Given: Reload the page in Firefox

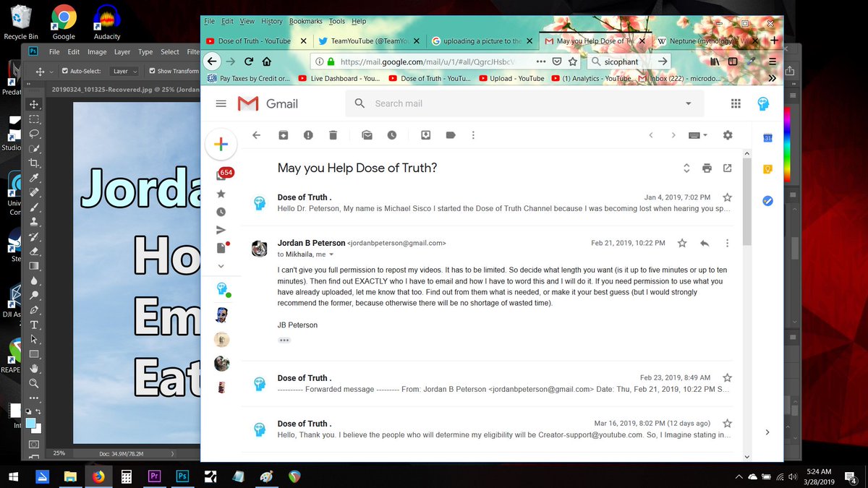Looking at the screenshot, I should click(249, 61).
